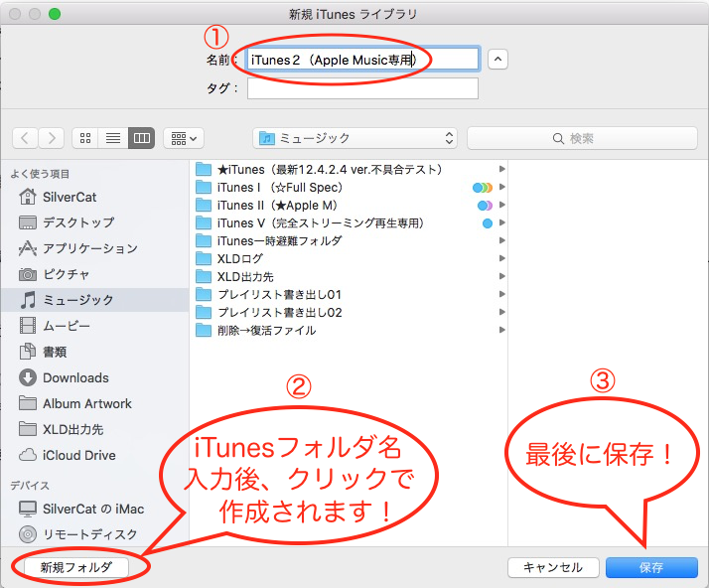Click the green zoom window button
Image resolution: width=709 pixels, height=588 pixels.
coord(55,14)
